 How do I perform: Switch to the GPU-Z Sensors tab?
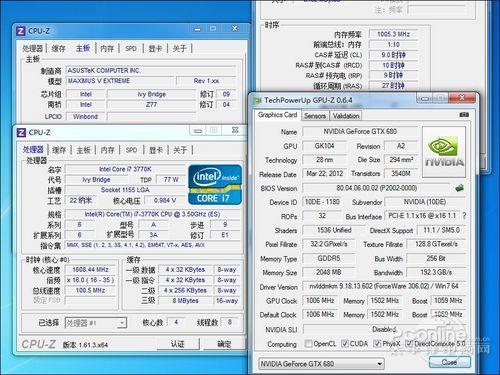click(315, 116)
